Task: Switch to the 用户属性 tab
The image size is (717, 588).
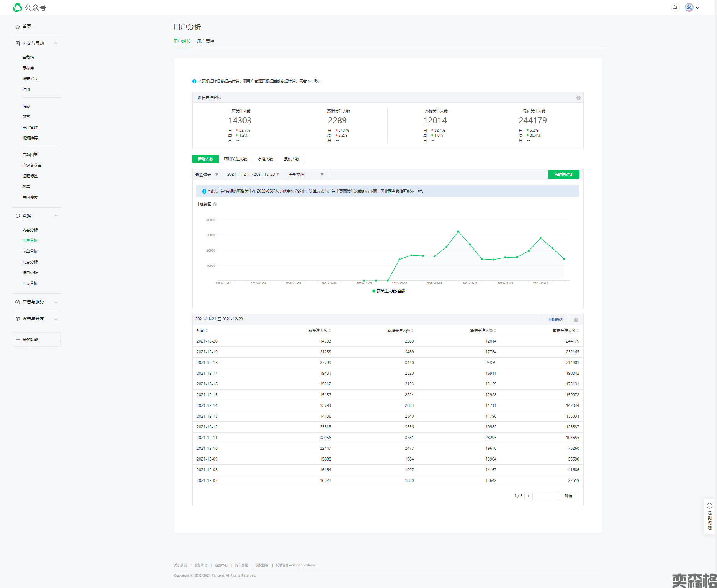Action: click(x=205, y=41)
